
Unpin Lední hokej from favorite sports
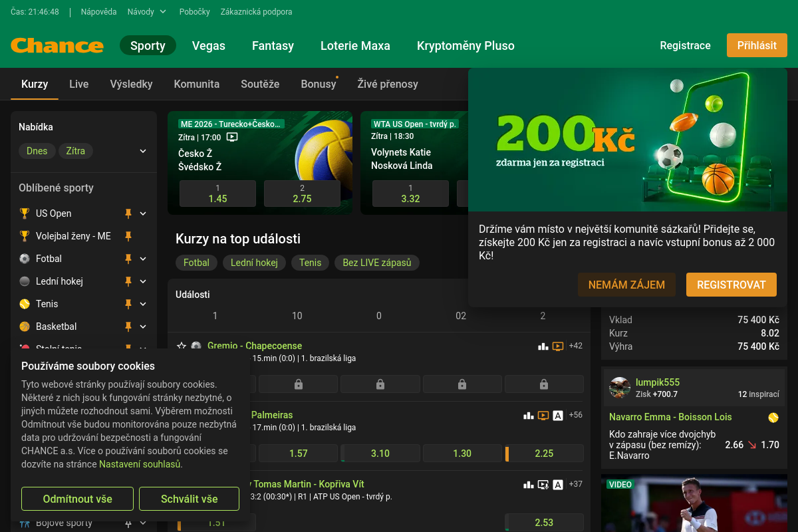click(x=128, y=281)
